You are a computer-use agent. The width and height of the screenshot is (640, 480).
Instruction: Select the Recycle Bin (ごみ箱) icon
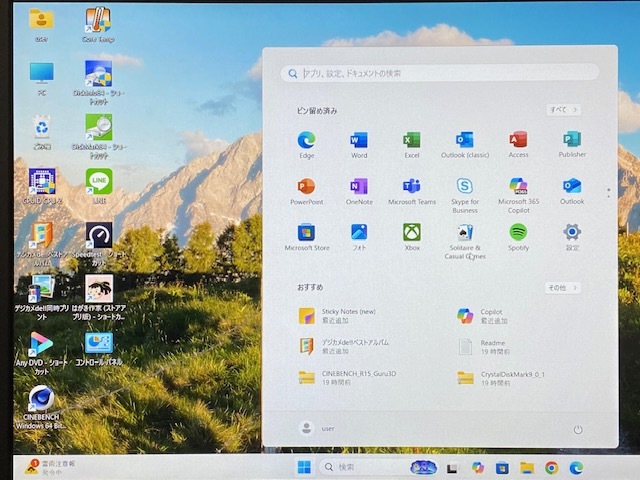point(42,132)
